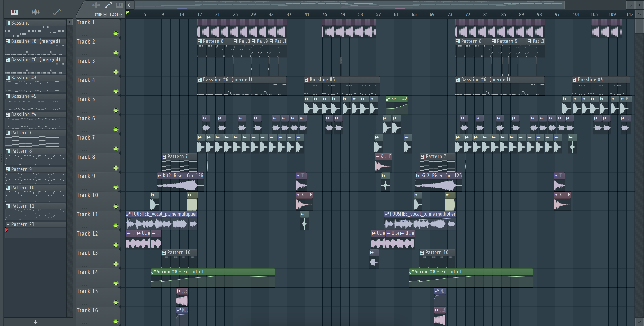Mute Track 1 with its green light
The height and width of the screenshot is (326, 644).
click(116, 33)
